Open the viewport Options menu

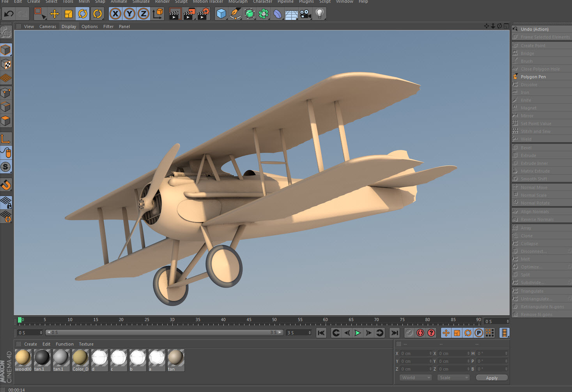pos(90,26)
